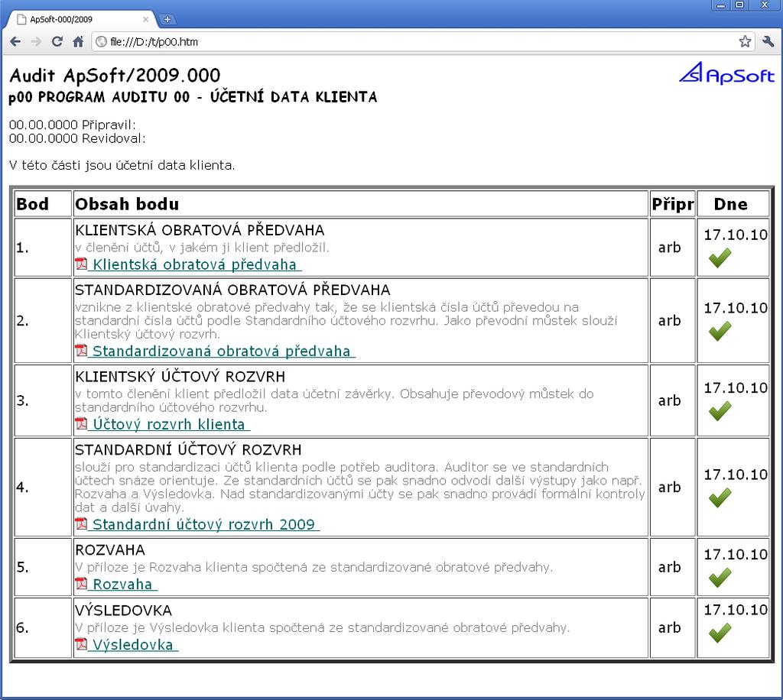Viewport: 783px width, 700px height.
Task: Open the wrench settings menu
Action: click(768, 41)
